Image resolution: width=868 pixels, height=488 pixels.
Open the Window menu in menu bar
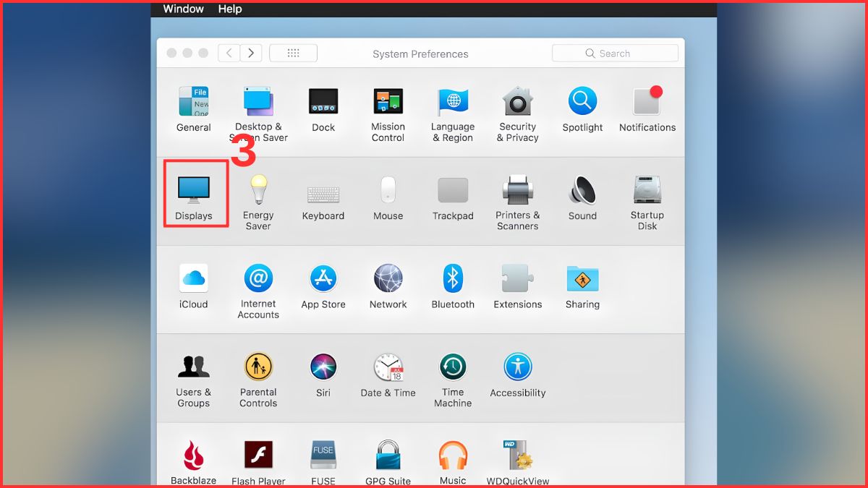184,9
